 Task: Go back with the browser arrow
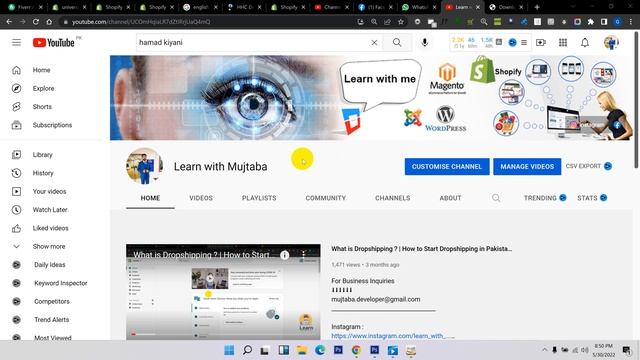(9, 22)
